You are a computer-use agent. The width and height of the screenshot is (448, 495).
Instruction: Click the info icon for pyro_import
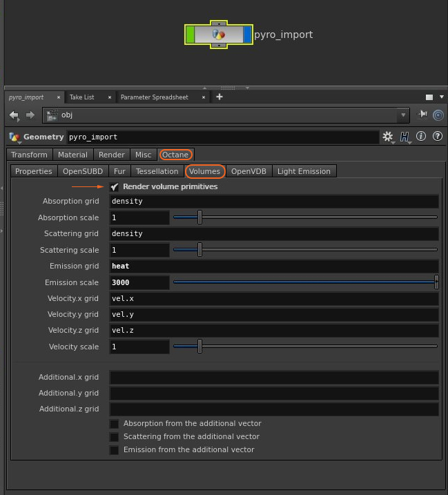click(421, 137)
